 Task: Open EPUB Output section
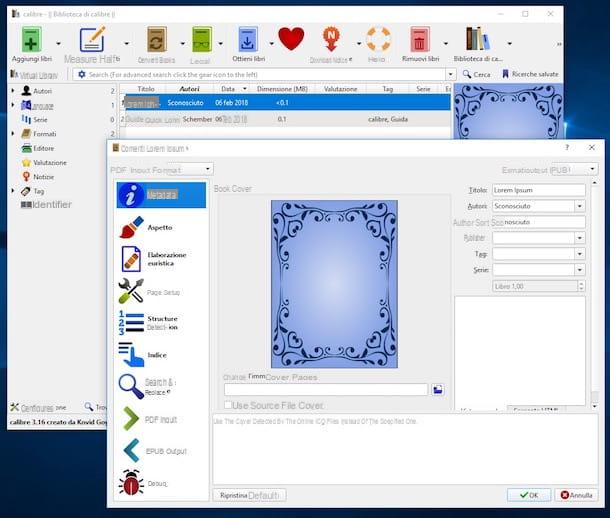click(161, 451)
